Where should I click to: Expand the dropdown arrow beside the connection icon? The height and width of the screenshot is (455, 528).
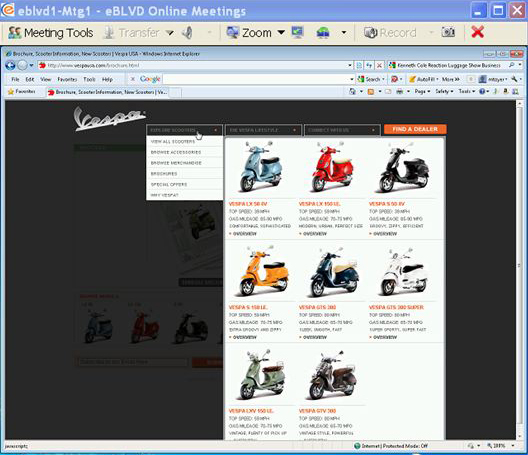point(344,33)
